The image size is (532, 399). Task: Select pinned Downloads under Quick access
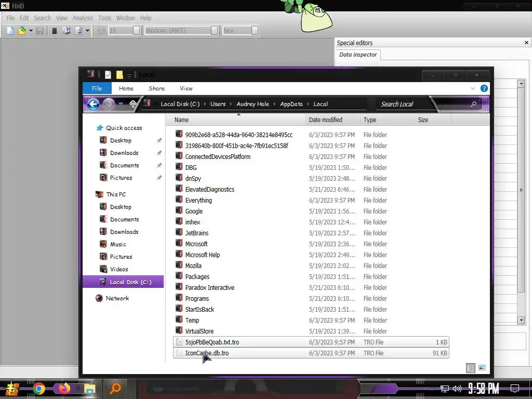[x=124, y=153]
